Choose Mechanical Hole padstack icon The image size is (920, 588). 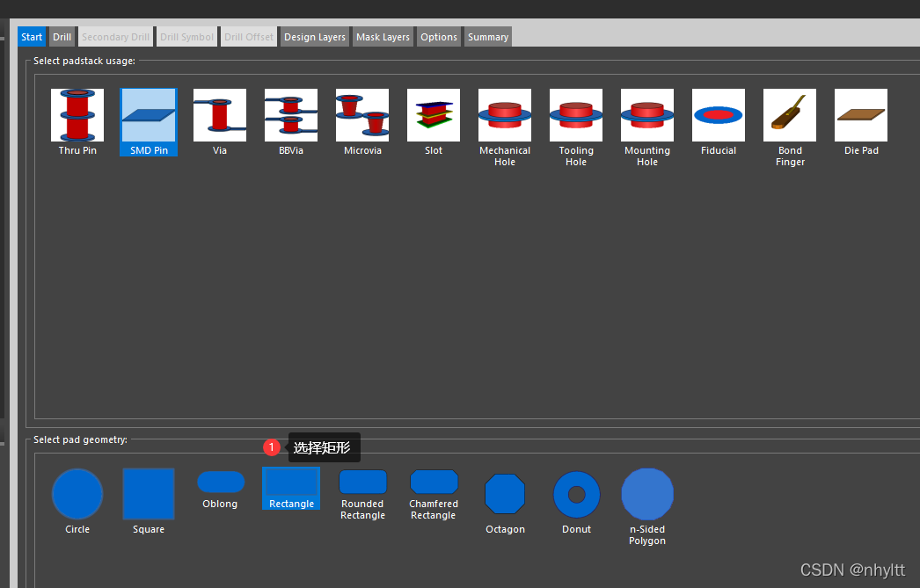point(505,115)
